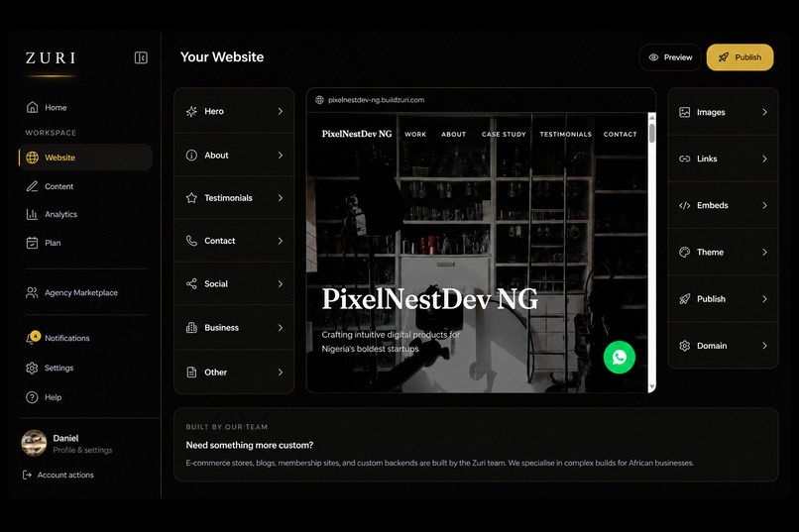
Task: Collapse the sidebar with the panel icon
Action: tap(141, 57)
